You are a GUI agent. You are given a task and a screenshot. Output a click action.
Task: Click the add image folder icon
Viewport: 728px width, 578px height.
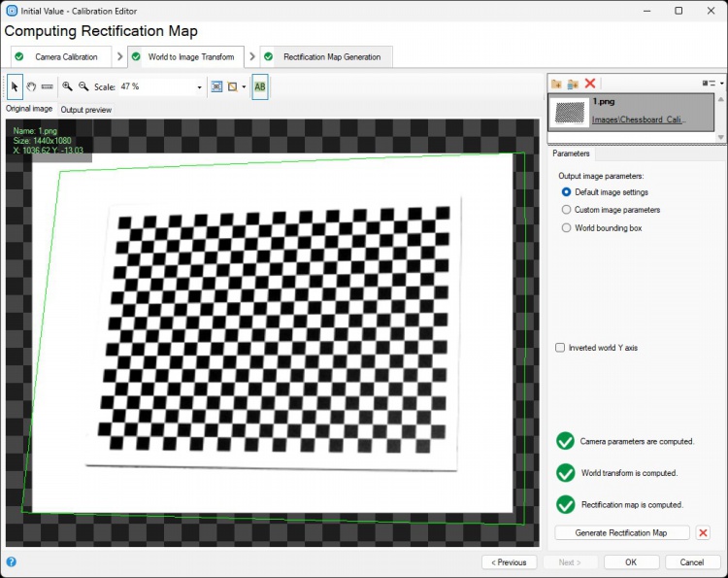556,84
